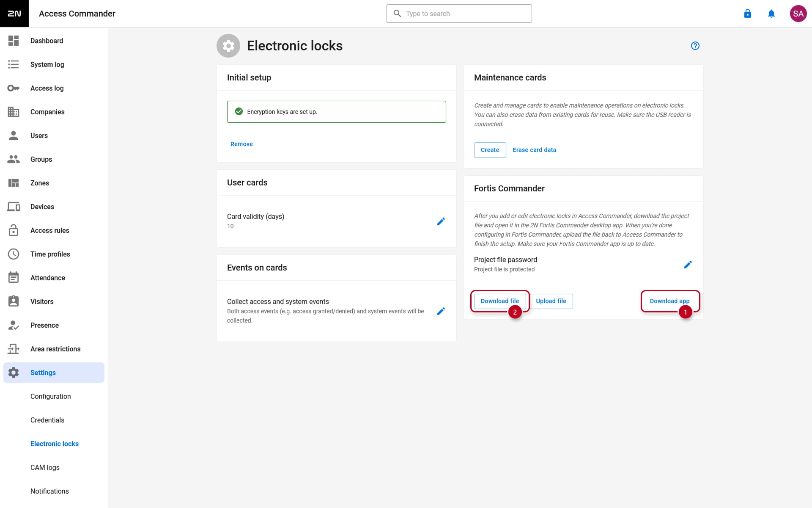Click the System log list icon
The width and height of the screenshot is (812, 508).
pos(14,64)
